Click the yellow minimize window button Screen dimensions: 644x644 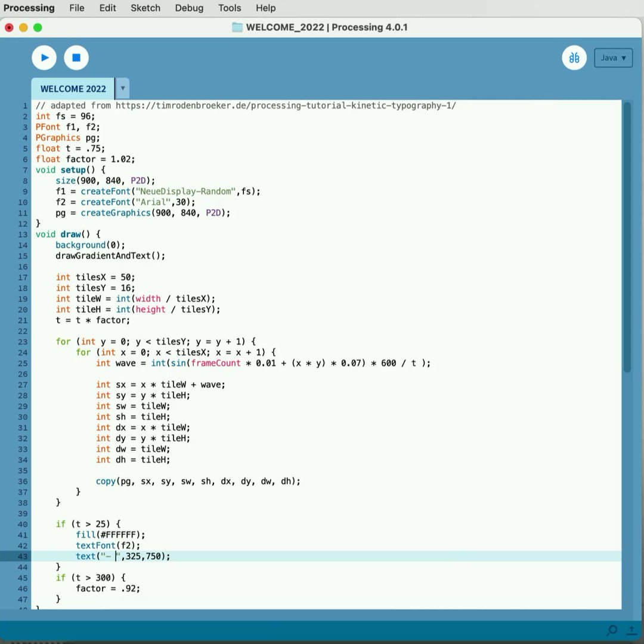(23, 27)
